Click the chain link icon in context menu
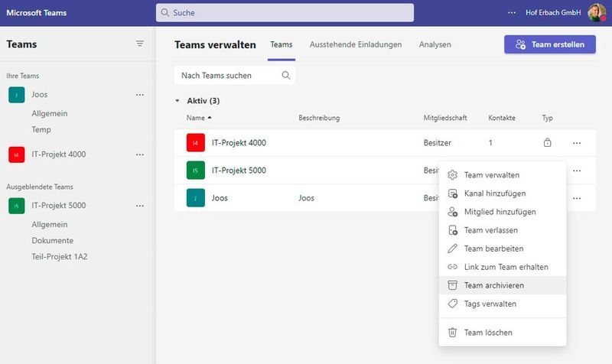612x364 pixels. pyautogui.click(x=452, y=267)
